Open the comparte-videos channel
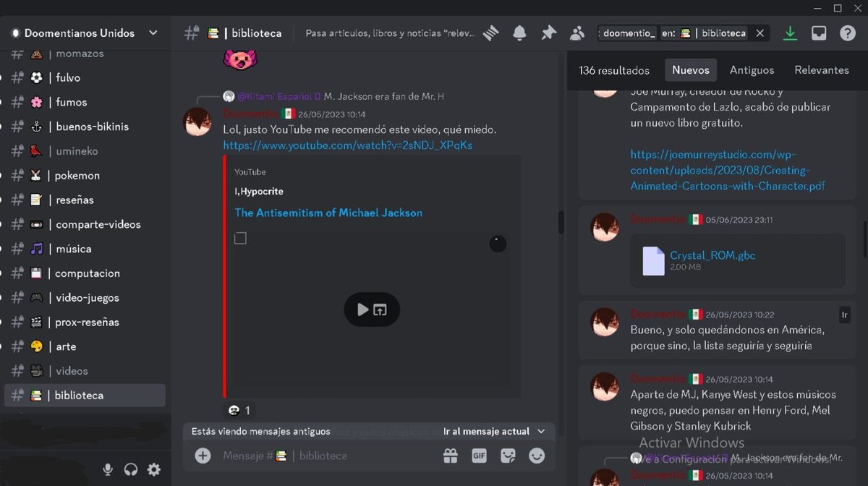The width and height of the screenshot is (868, 486). [x=83, y=224]
